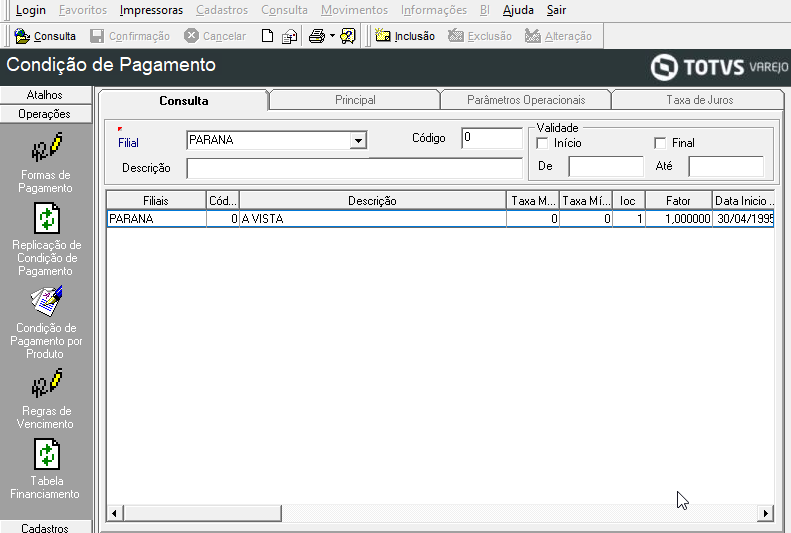Click the mail/send document icon
This screenshot has width=791, height=533.
click(290, 36)
